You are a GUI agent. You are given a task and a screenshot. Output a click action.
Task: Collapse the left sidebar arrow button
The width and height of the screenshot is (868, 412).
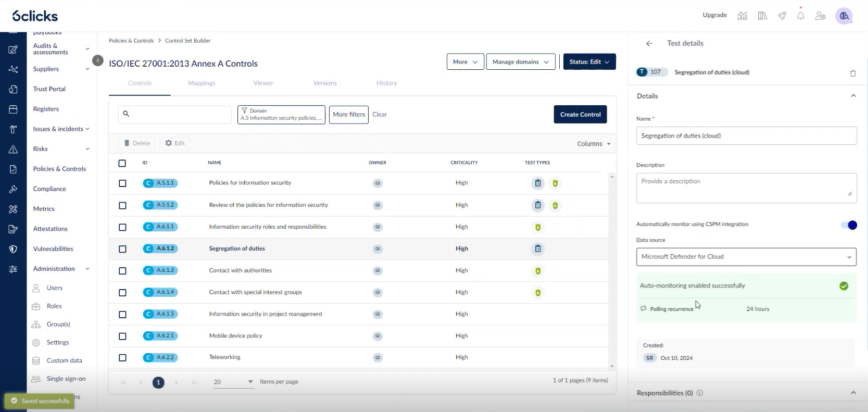pyautogui.click(x=98, y=60)
